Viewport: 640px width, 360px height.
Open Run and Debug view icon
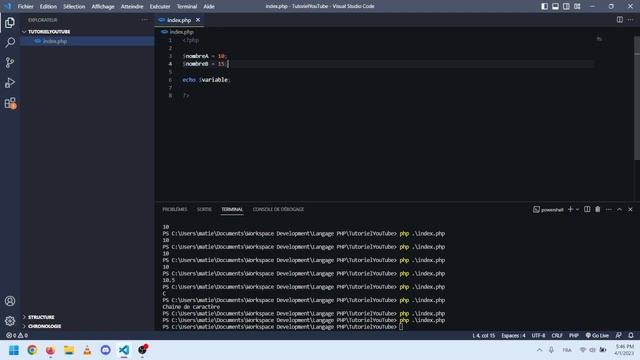coord(10,82)
